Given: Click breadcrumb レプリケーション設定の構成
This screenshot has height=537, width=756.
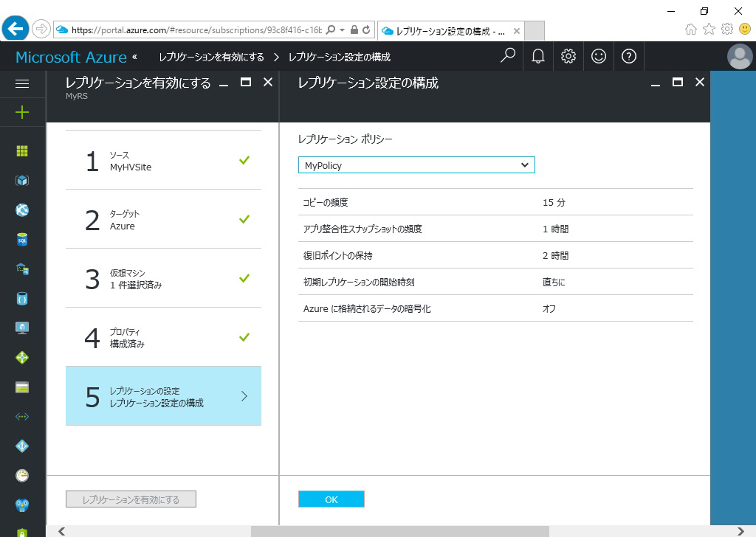Looking at the screenshot, I should [x=340, y=57].
